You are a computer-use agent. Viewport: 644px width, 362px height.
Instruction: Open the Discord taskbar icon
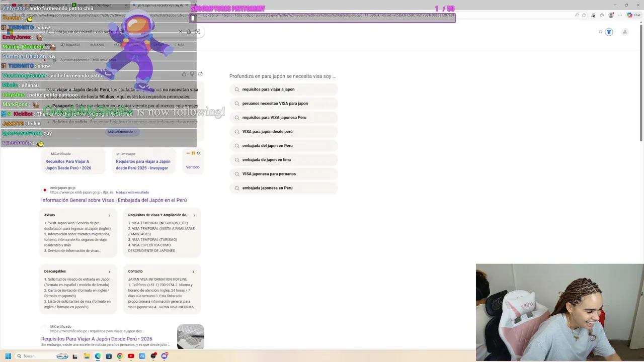coord(164,356)
